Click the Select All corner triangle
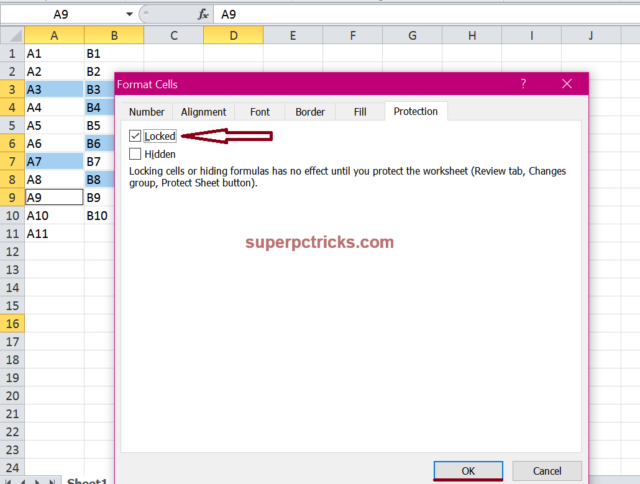Image resolution: width=640 pixels, height=484 pixels. [12, 36]
